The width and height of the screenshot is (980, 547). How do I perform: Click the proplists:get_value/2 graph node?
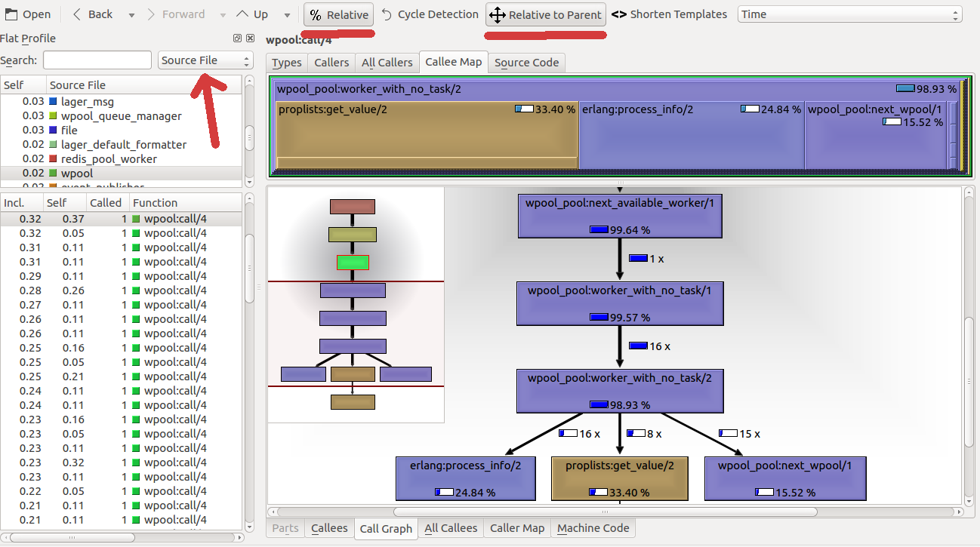point(620,478)
